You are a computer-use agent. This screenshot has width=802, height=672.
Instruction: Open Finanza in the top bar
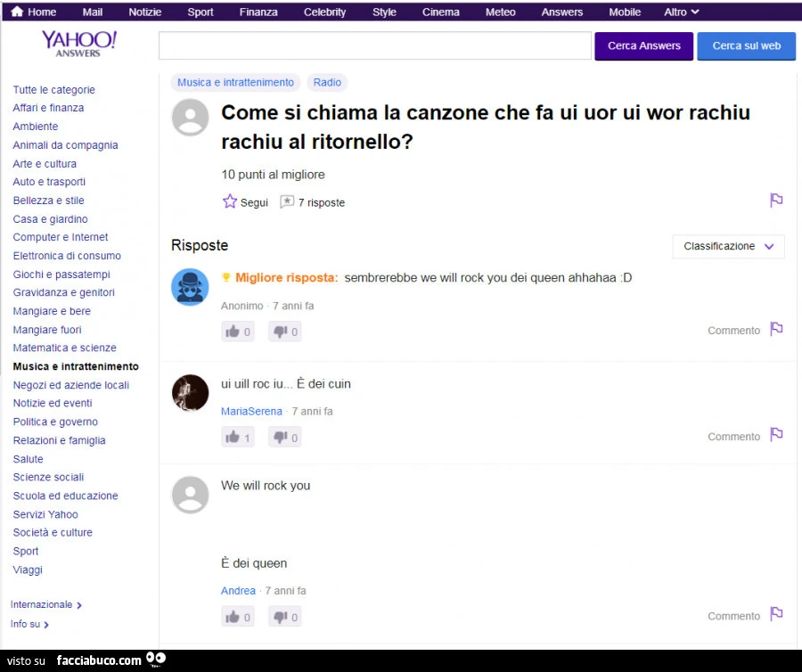pyautogui.click(x=258, y=12)
